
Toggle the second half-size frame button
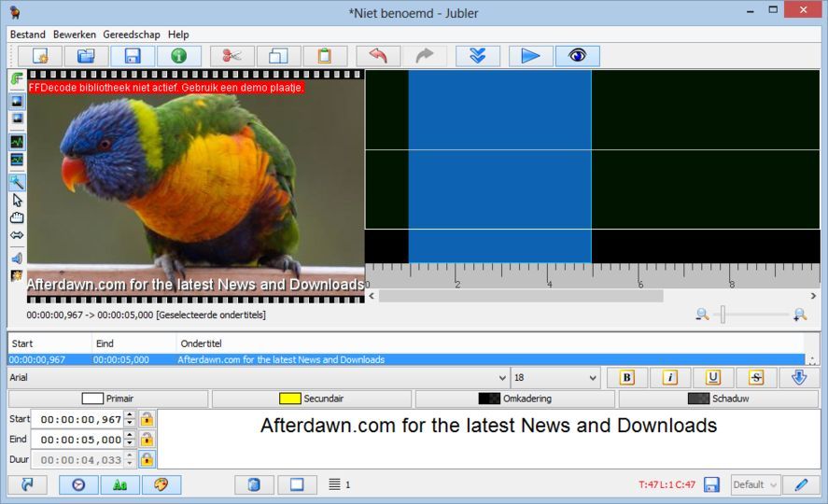tap(17, 119)
